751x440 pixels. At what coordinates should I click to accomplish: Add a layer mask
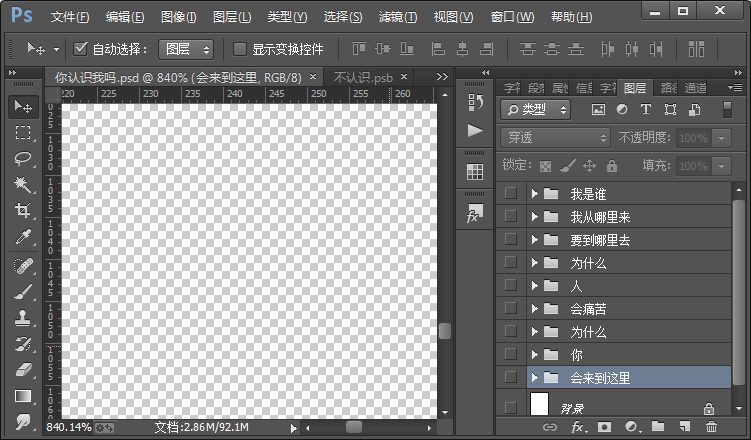point(604,427)
